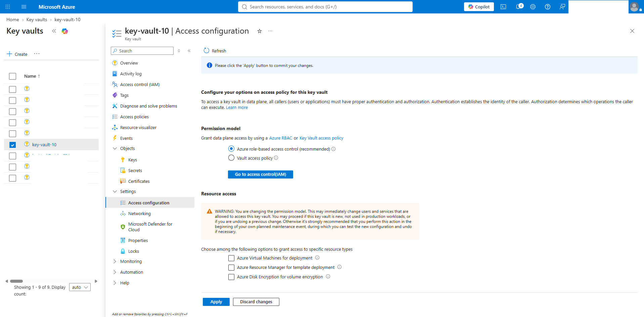Collapse the Objects section
Viewport: 644px width, 317px height.
[115, 148]
